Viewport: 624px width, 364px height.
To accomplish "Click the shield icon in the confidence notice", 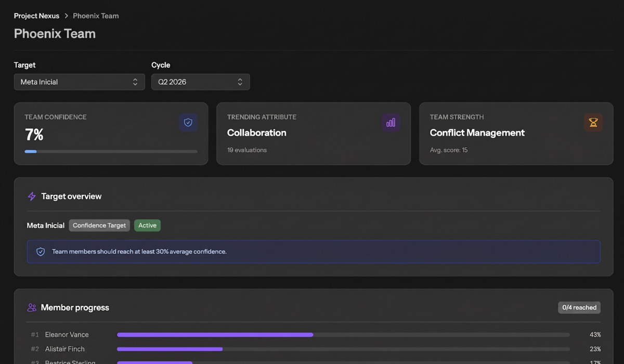I will [x=41, y=252].
